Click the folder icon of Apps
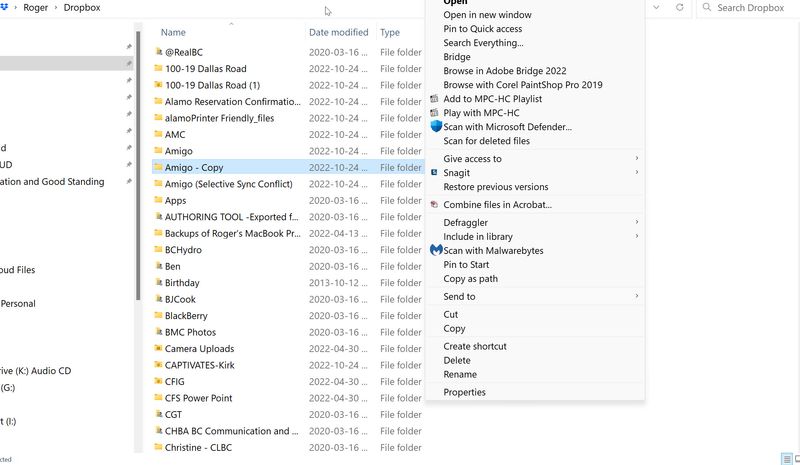 (158, 200)
